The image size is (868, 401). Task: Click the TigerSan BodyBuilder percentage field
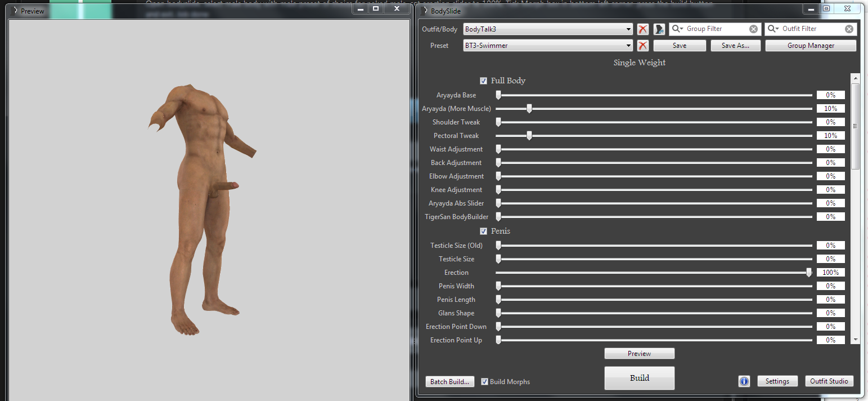point(831,217)
